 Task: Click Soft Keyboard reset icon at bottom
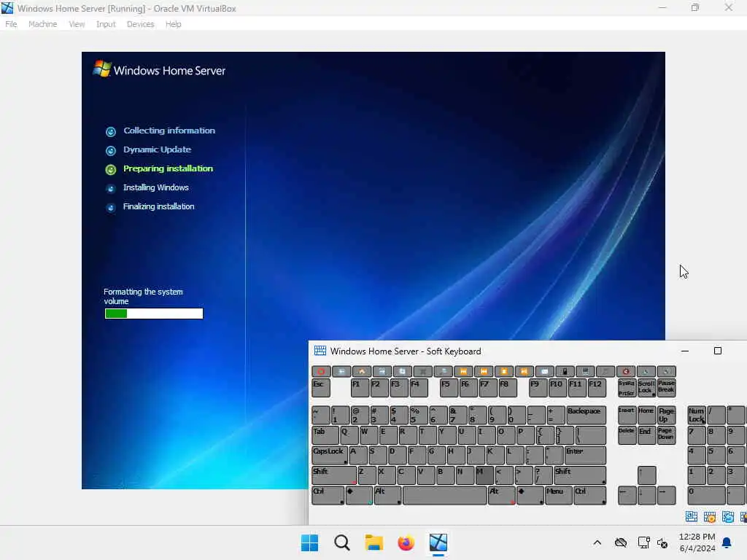coord(728,517)
